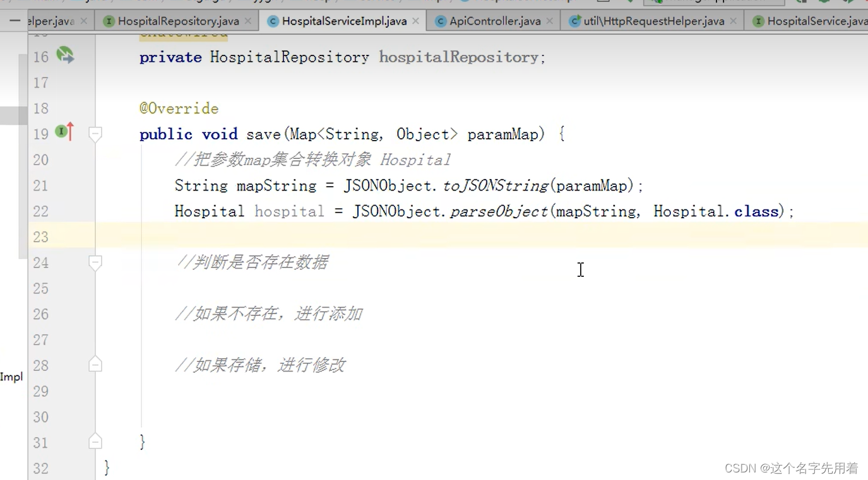Switch to util\HttpRequestHelper.java tab
Screen dimensions: 868x480
pyautogui.click(x=653, y=21)
